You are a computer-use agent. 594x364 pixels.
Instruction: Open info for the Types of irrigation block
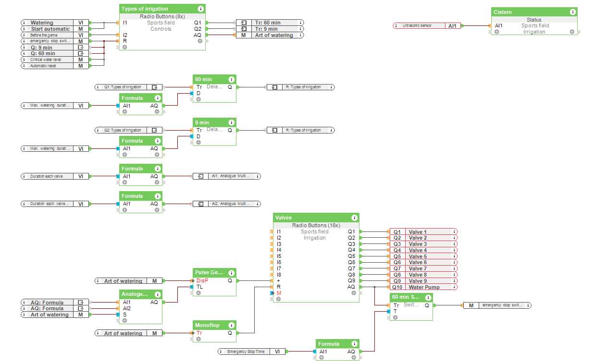click(201, 8)
